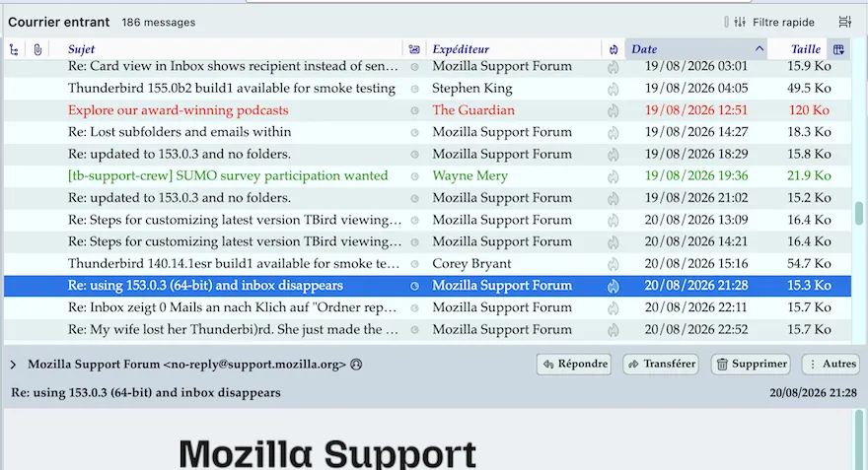Expand message header details chevron
868x470 pixels.
coord(13,365)
